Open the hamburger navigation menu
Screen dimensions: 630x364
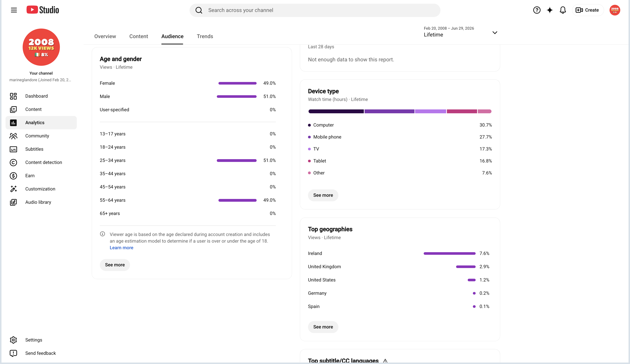14,10
